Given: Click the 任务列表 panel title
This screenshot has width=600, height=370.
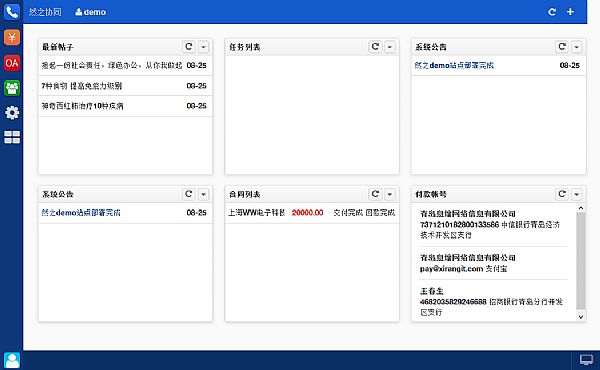Looking at the screenshot, I should tap(245, 47).
